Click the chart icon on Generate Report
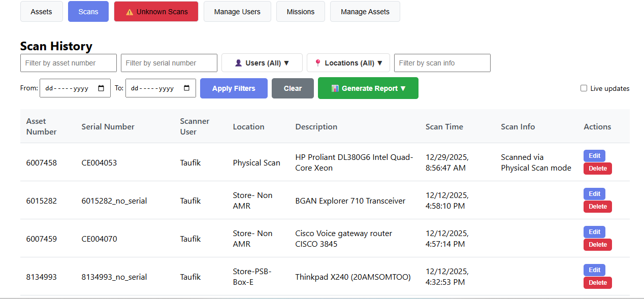Screen dimensions: 644x299 335,88
